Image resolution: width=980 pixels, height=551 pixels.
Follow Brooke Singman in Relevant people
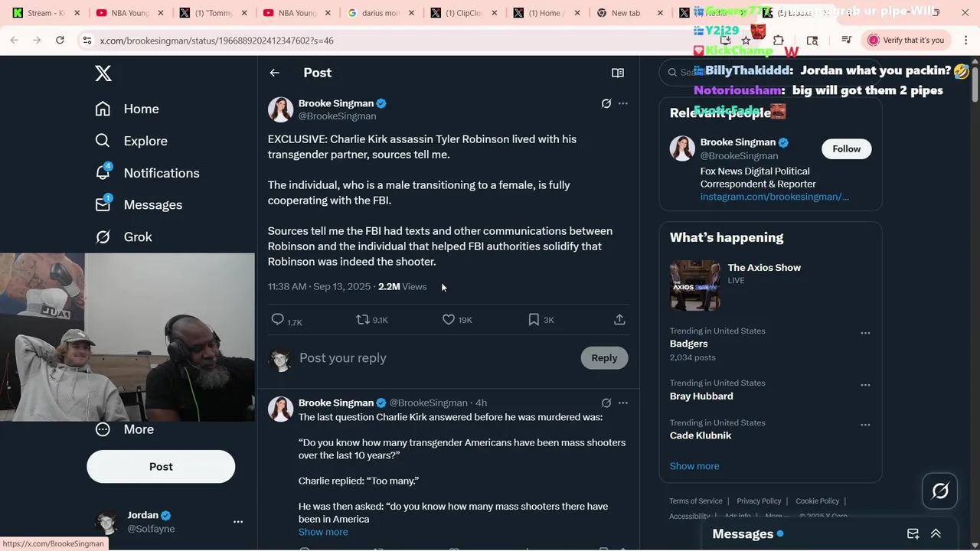[846, 148]
